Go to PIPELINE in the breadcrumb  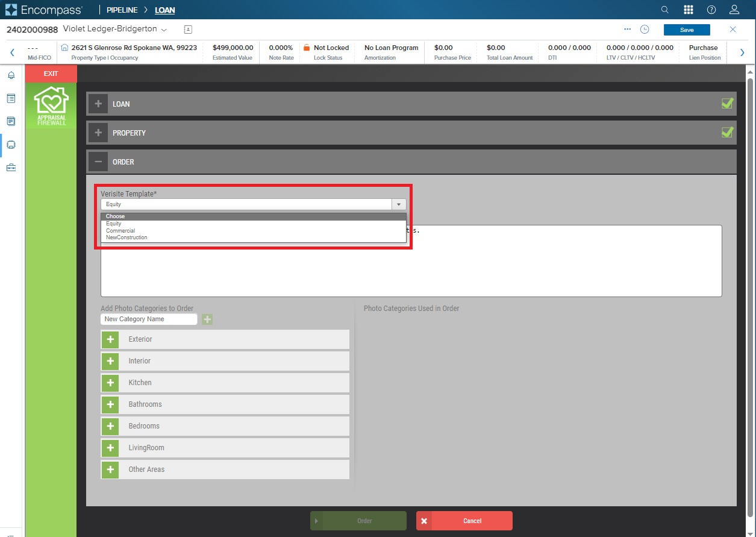pyautogui.click(x=122, y=10)
